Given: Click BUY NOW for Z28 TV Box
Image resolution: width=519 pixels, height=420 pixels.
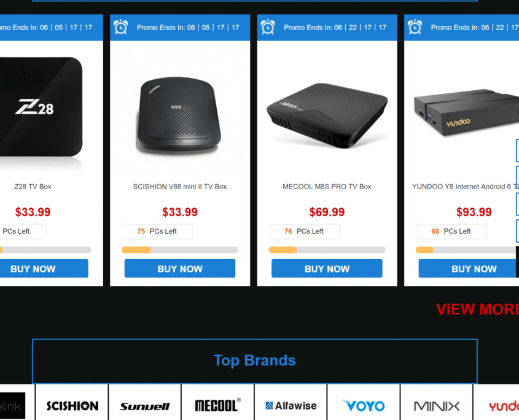Looking at the screenshot, I should 44,268.
